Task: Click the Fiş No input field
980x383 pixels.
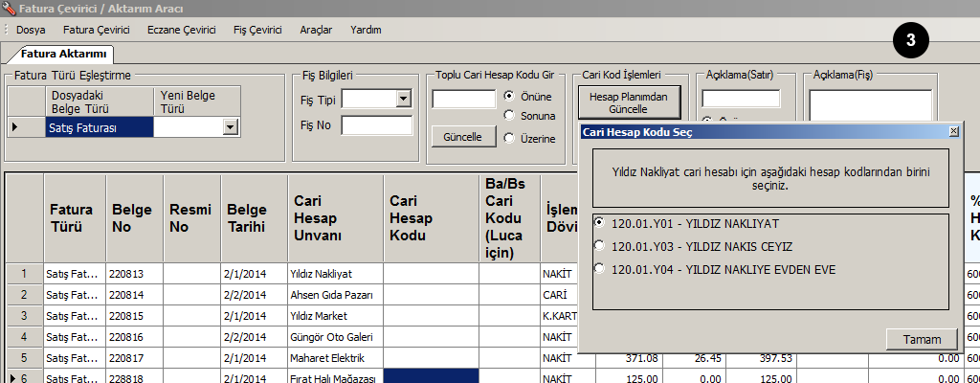Action: [x=376, y=125]
